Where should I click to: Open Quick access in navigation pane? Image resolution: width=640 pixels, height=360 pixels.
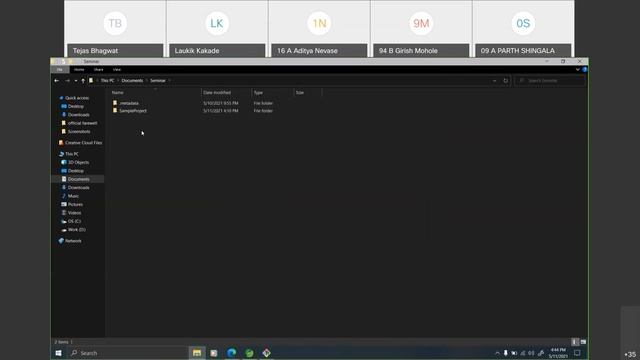77,98
